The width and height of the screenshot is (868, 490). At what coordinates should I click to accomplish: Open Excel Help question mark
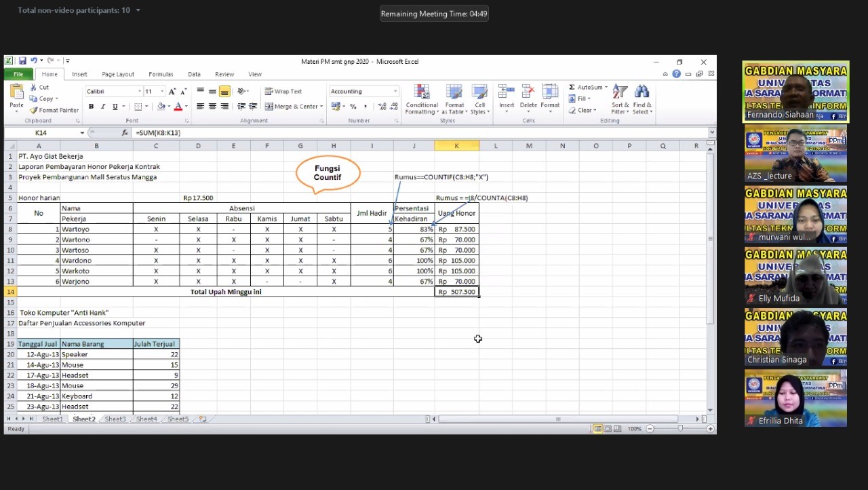[x=676, y=74]
